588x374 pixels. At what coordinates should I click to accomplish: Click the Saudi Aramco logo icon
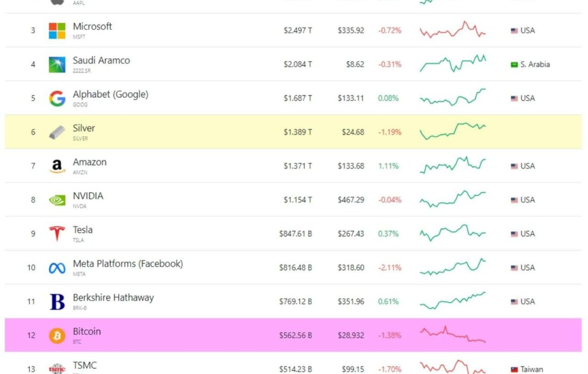pyautogui.click(x=57, y=65)
